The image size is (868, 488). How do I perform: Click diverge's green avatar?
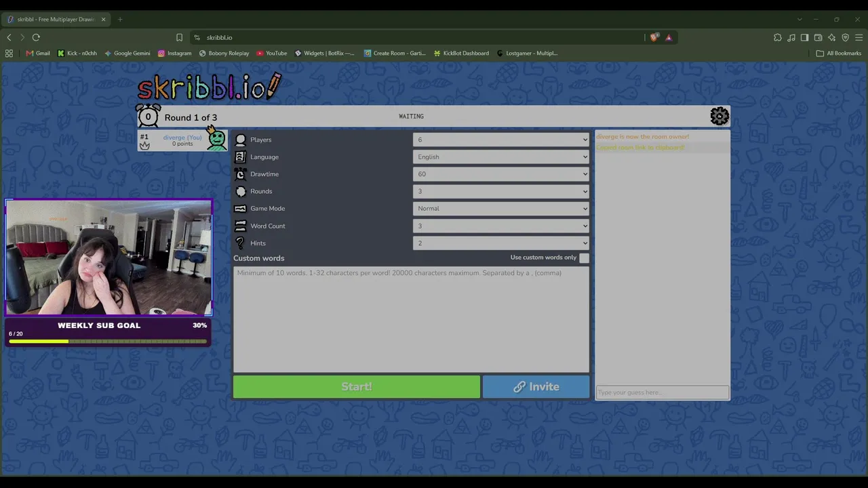pyautogui.click(x=217, y=140)
